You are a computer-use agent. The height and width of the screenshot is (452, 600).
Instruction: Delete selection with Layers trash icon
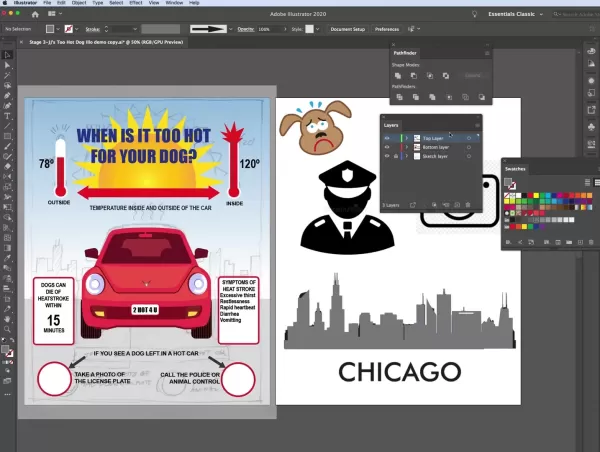point(468,205)
